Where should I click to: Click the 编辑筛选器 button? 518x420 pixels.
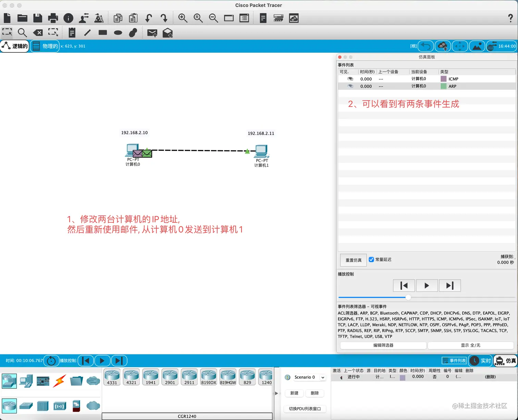point(383,345)
